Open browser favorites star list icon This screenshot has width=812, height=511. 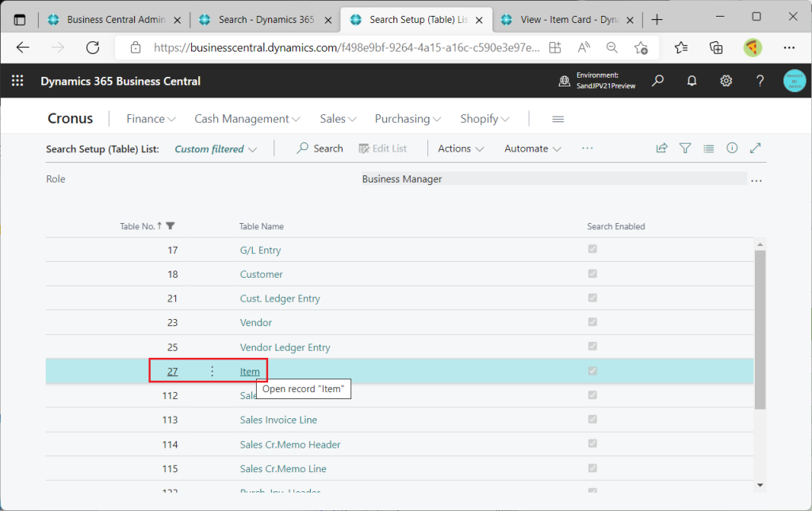coord(681,48)
